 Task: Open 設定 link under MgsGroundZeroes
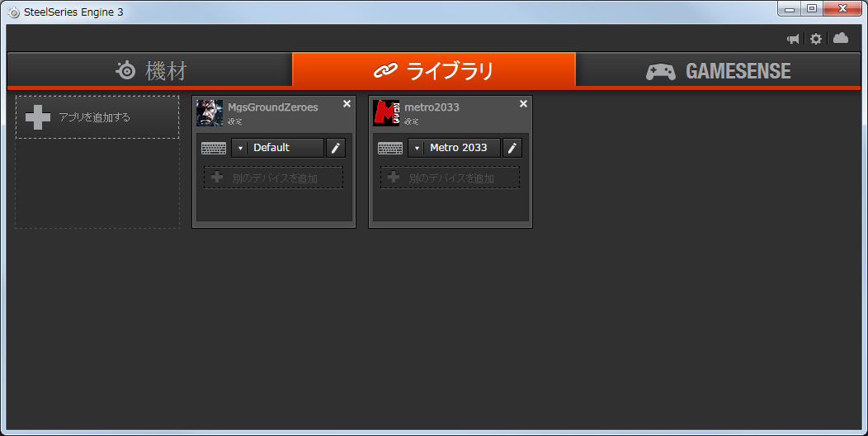(234, 121)
